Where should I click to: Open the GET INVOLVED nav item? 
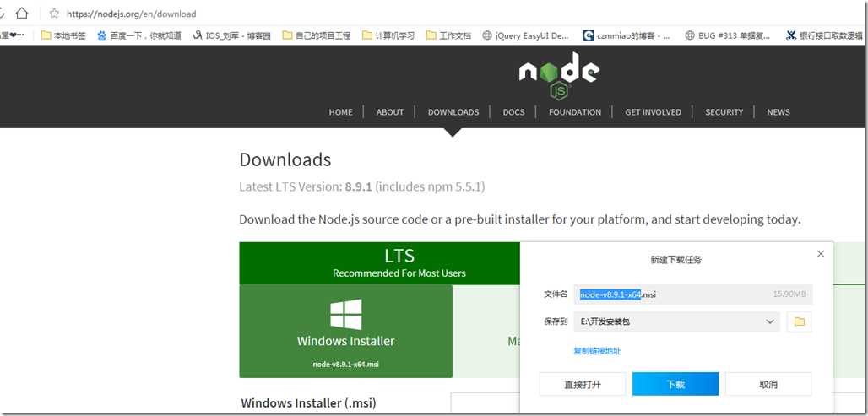point(653,111)
